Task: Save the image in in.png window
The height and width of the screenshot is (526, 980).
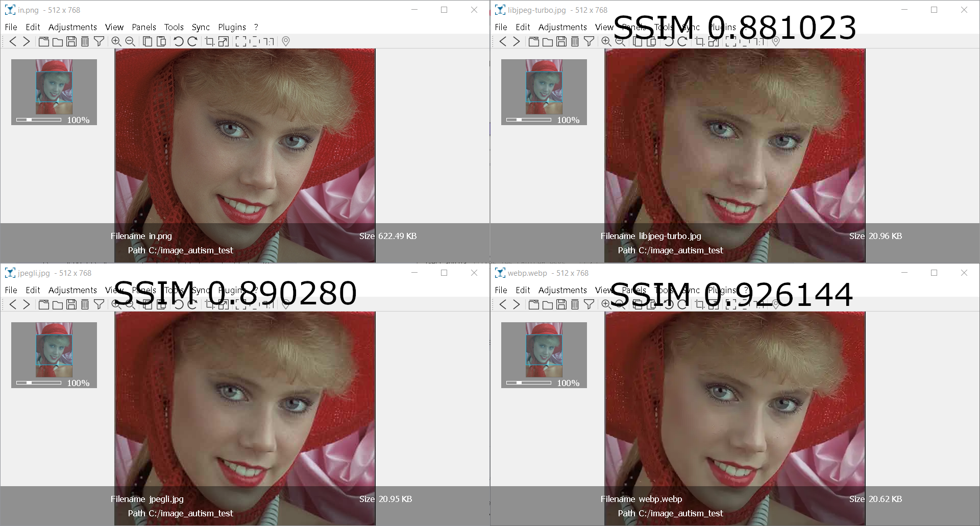Action: coord(71,41)
